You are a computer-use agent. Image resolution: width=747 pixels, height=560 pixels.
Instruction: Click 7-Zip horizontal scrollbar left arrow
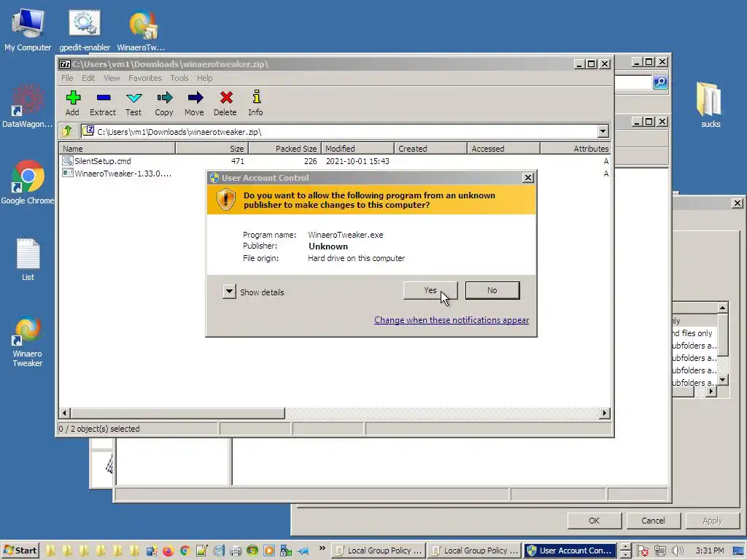[x=65, y=413]
